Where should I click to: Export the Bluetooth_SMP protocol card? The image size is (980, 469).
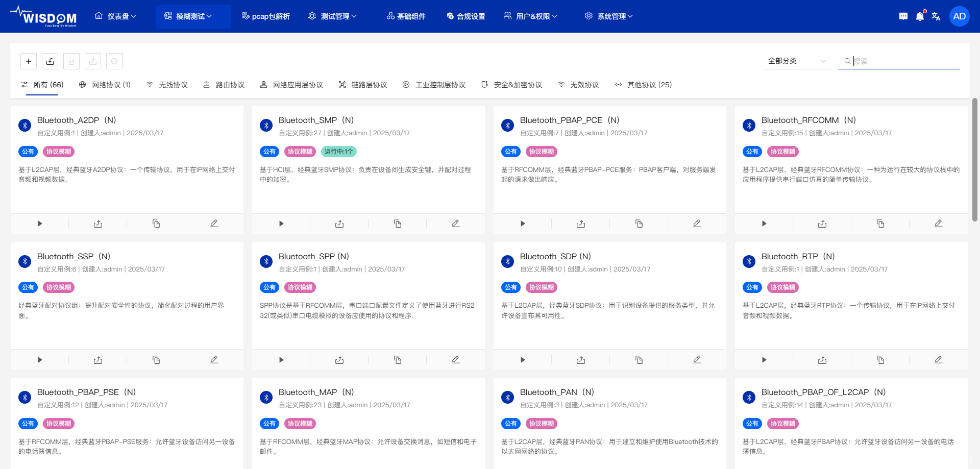tap(339, 224)
